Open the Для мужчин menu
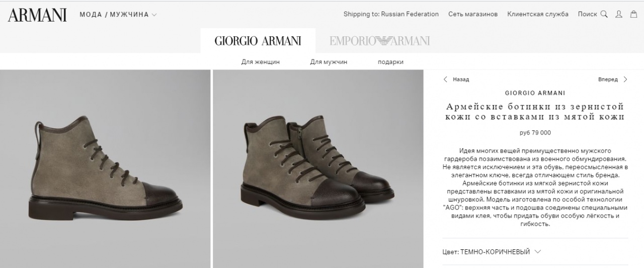The image size is (644, 268). [x=329, y=62]
